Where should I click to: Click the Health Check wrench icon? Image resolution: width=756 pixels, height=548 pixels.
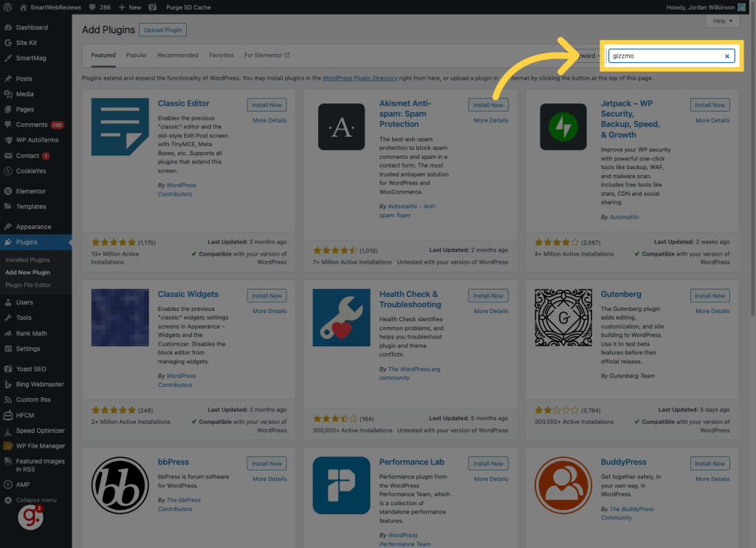pos(341,318)
